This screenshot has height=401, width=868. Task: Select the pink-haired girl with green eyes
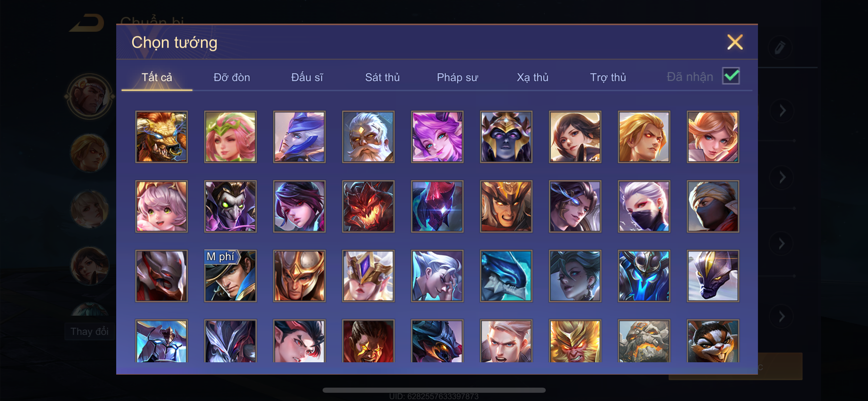(161, 206)
